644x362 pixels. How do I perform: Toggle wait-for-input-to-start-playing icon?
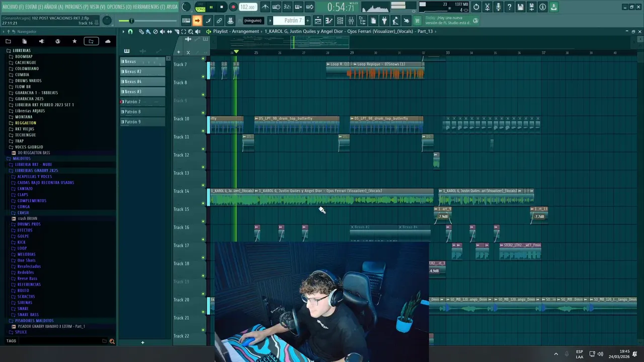[276, 7]
